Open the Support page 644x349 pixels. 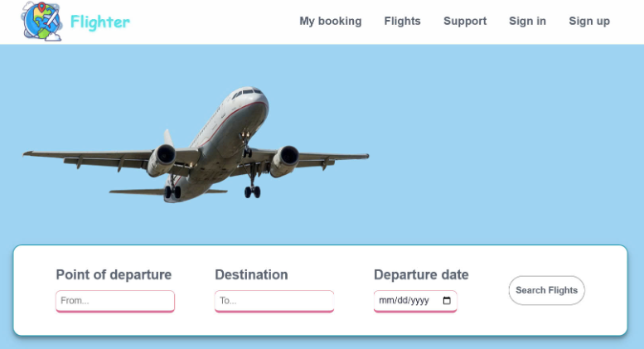(465, 22)
